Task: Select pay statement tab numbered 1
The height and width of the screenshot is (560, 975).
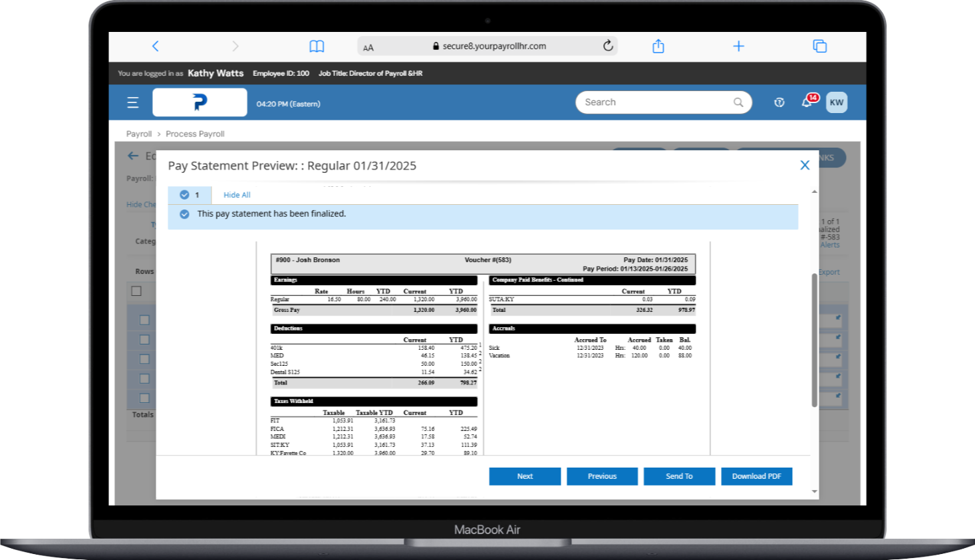Action: [x=191, y=194]
